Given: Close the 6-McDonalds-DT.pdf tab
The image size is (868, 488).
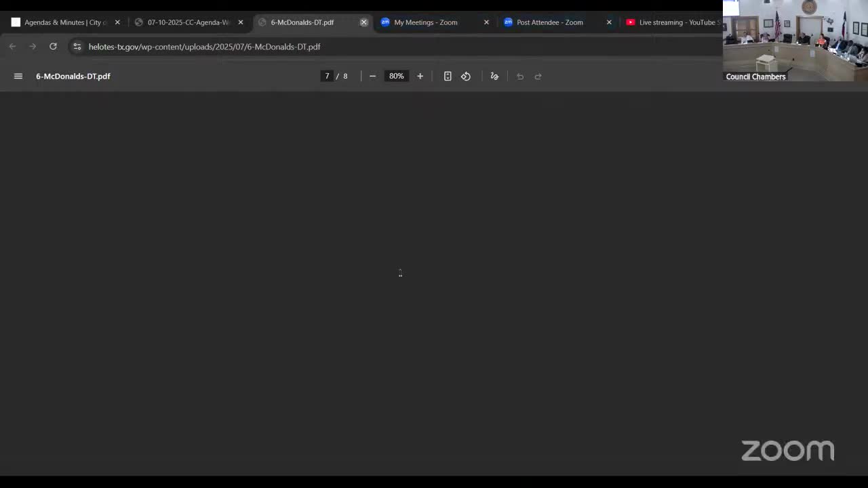Looking at the screenshot, I should coord(363,22).
